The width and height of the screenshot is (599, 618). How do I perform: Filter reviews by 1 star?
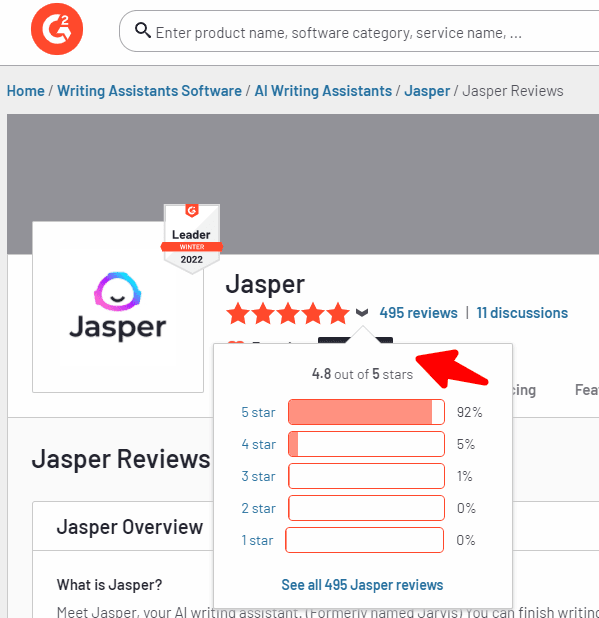coord(257,540)
